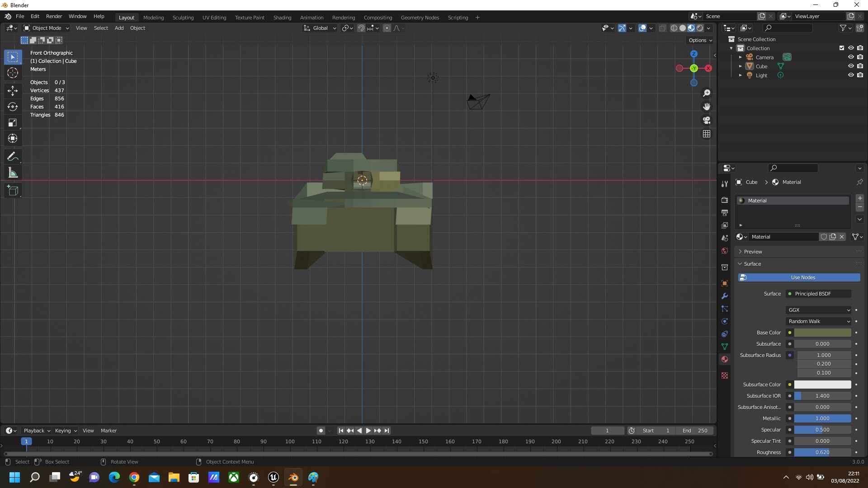The image size is (868, 488).
Task: Switch to the Shading workspace tab
Action: (282, 17)
